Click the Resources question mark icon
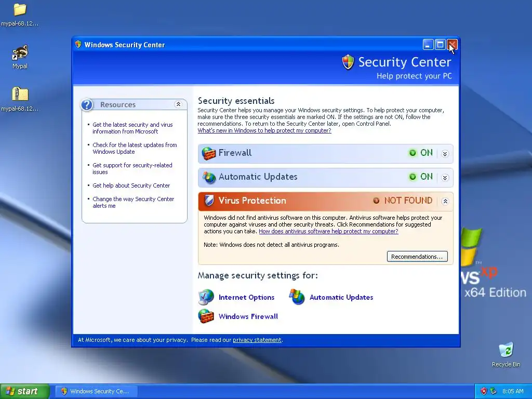 [x=87, y=105]
